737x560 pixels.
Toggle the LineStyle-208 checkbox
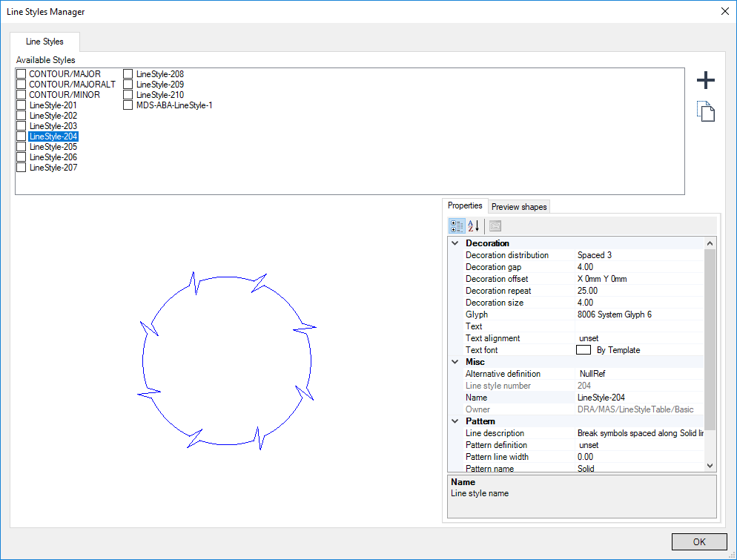click(128, 74)
